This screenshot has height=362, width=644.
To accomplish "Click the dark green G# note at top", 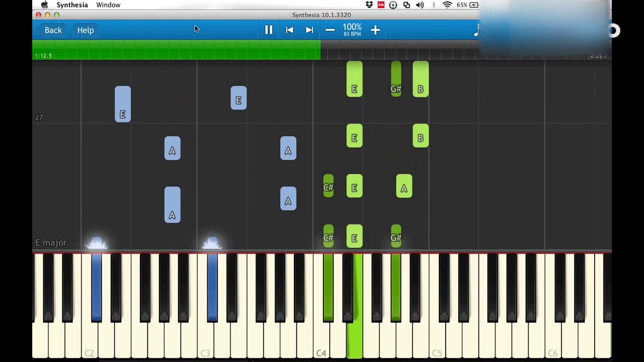I will [396, 79].
